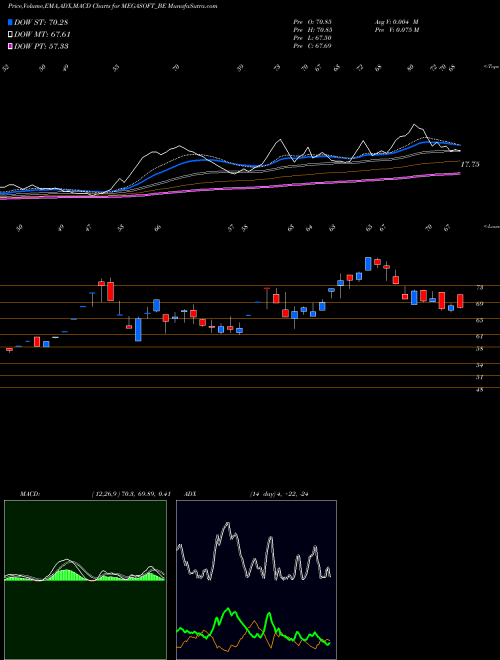This screenshot has height=660, width=500.
Task: Click the last red candlestick on the chart
Action: click(x=460, y=301)
